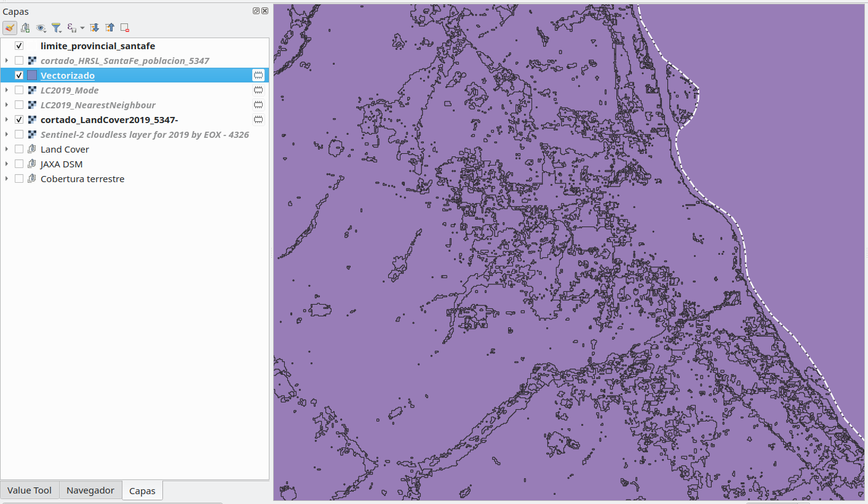Click the memory indicator icon beside cortado_LandCover2019_5347-
868x504 pixels.
coord(258,119)
